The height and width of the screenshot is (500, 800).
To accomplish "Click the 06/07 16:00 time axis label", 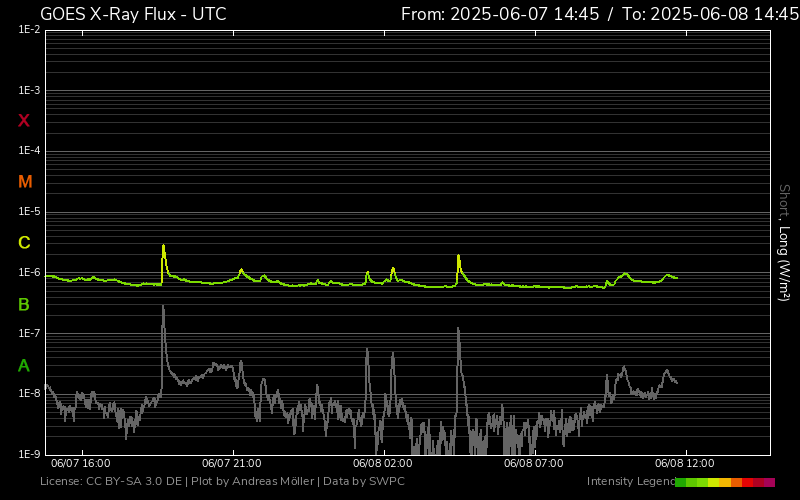I will click(x=80, y=464).
